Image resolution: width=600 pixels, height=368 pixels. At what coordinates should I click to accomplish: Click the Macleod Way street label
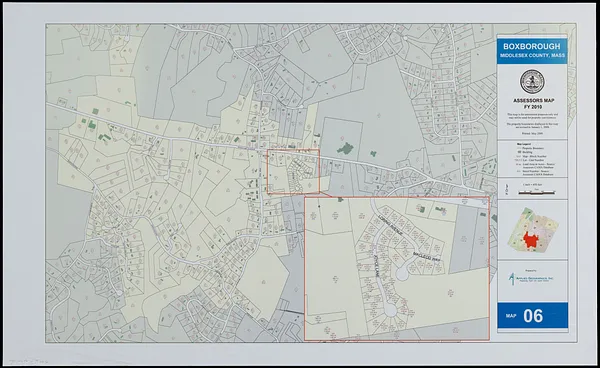pyautogui.click(x=427, y=256)
